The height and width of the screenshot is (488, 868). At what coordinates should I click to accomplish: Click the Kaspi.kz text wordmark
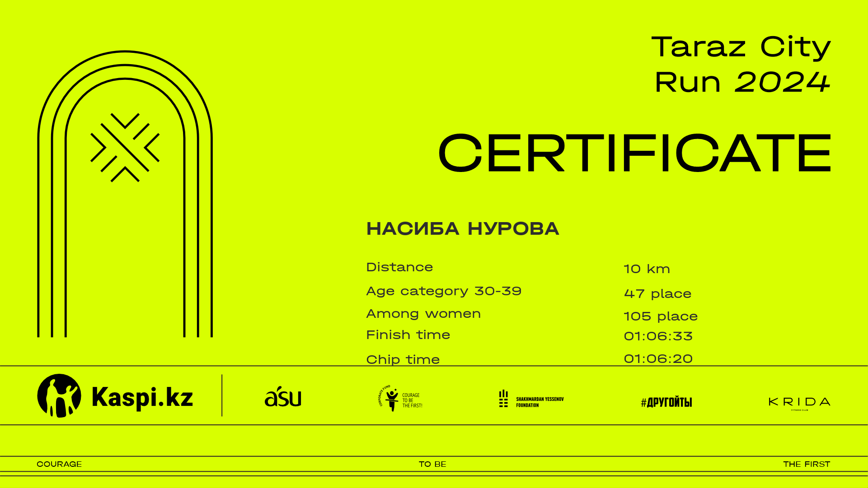(x=142, y=398)
